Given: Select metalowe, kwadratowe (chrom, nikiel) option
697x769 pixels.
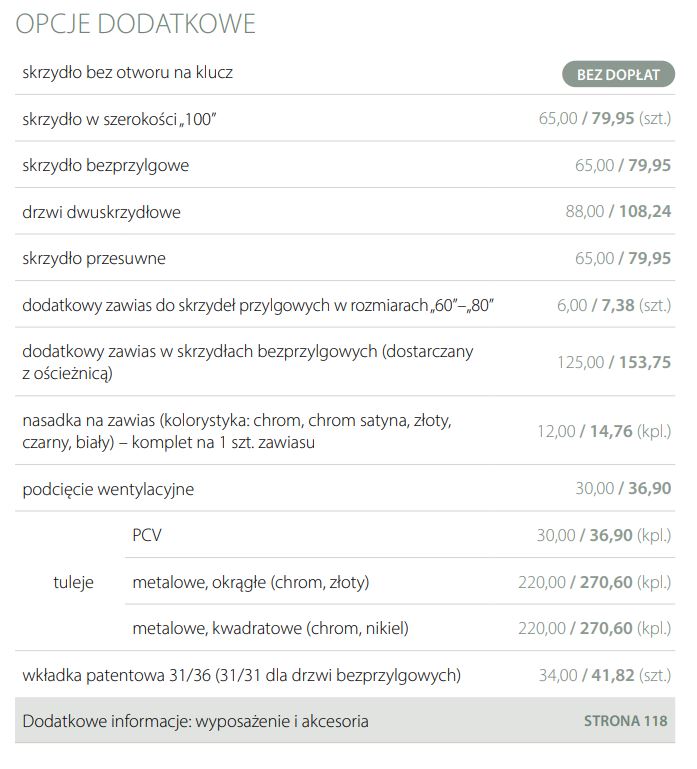Looking at the screenshot, I should (x=270, y=628).
